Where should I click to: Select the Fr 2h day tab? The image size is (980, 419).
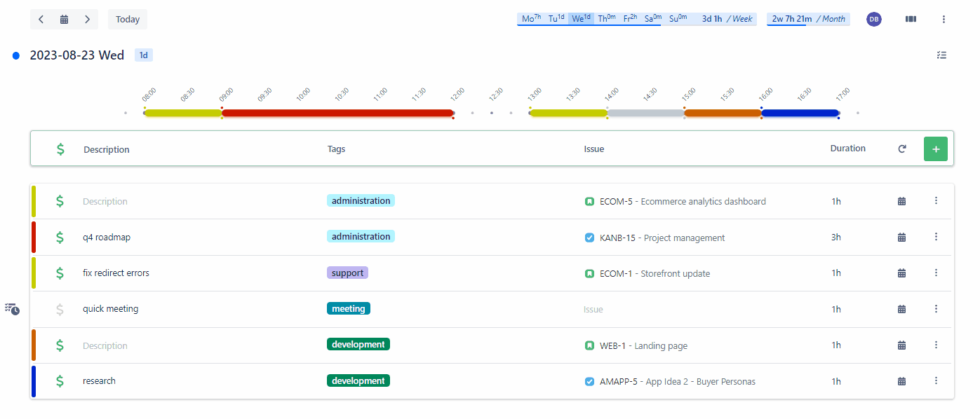click(629, 19)
